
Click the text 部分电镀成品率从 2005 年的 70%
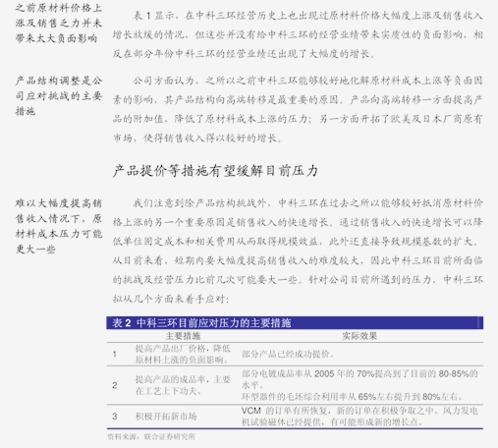(360, 379)
